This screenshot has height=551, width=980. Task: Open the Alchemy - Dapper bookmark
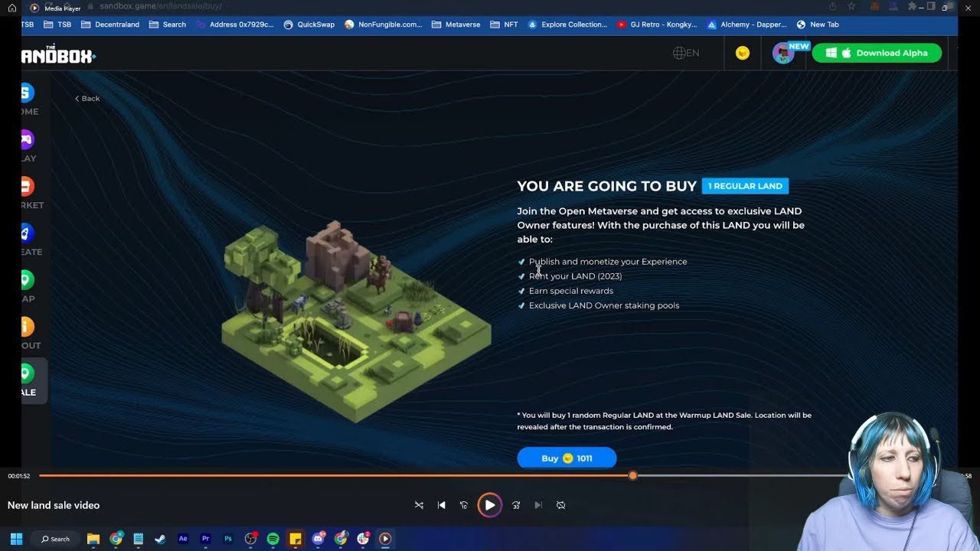(747, 24)
